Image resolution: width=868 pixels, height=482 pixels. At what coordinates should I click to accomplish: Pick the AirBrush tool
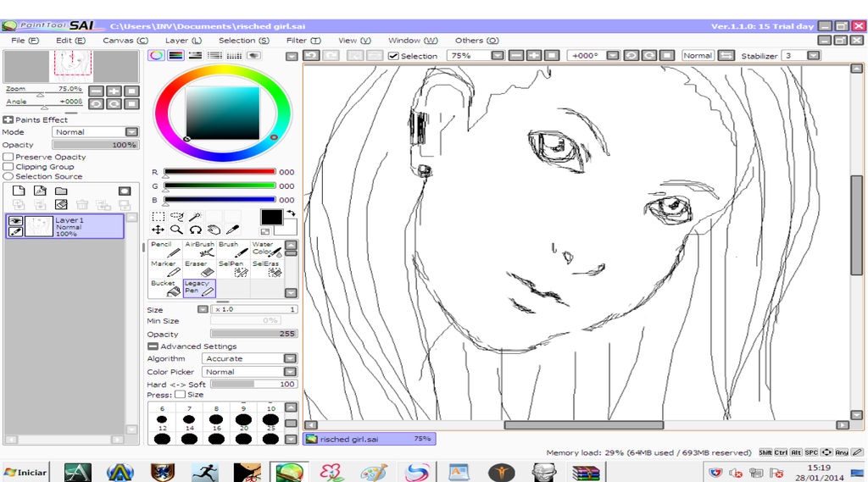[x=199, y=249]
